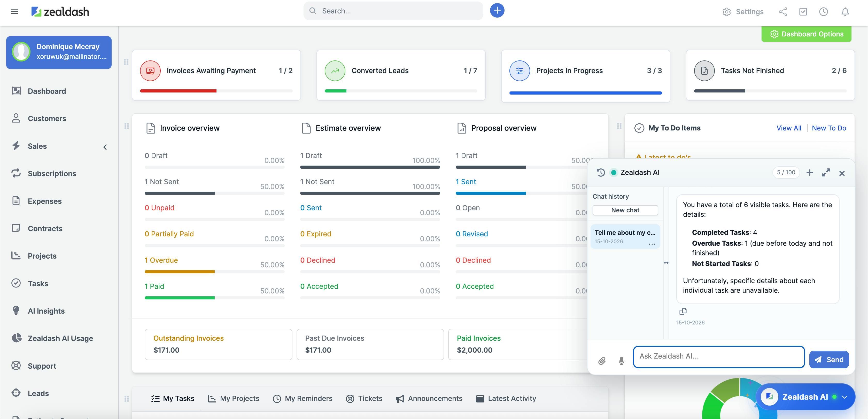The image size is (868, 419).
Task: Switch to My Projects tab
Action: [234, 398]
